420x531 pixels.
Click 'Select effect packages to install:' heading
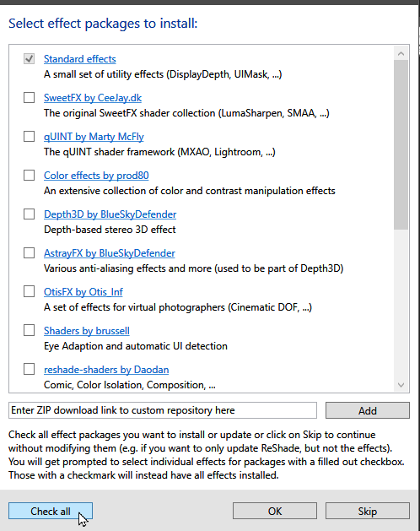point(103,24)
